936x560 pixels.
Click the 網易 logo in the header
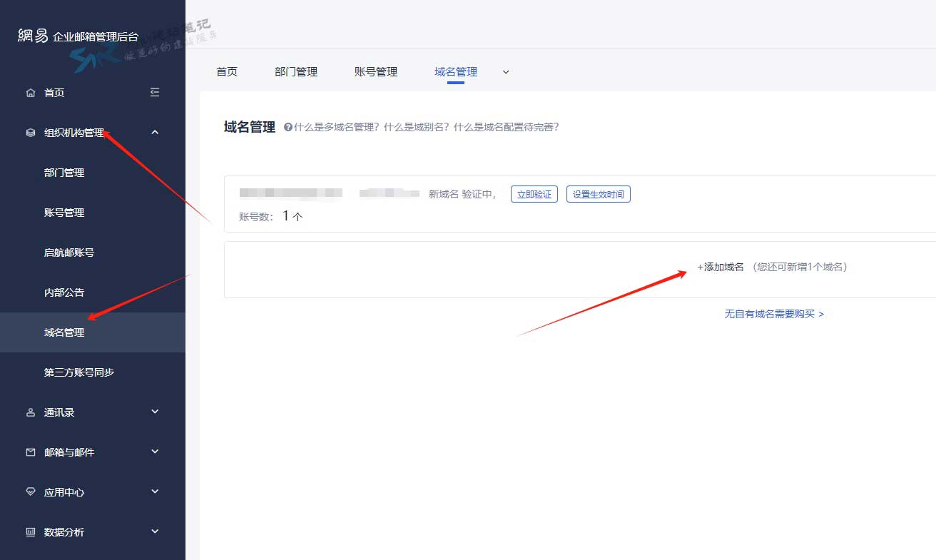pyautogui.click(x=33, y=35)
